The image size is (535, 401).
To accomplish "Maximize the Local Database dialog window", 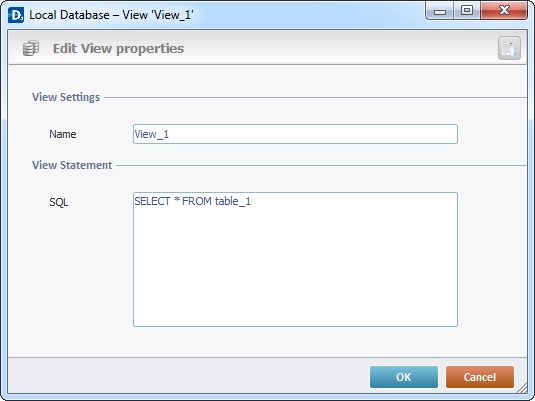I will (467, 11).
